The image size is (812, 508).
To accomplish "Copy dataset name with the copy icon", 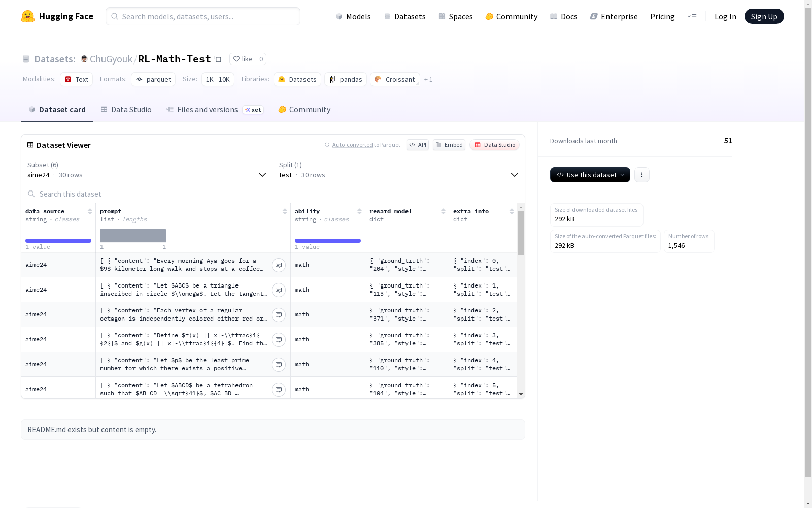I will (218, 59).
